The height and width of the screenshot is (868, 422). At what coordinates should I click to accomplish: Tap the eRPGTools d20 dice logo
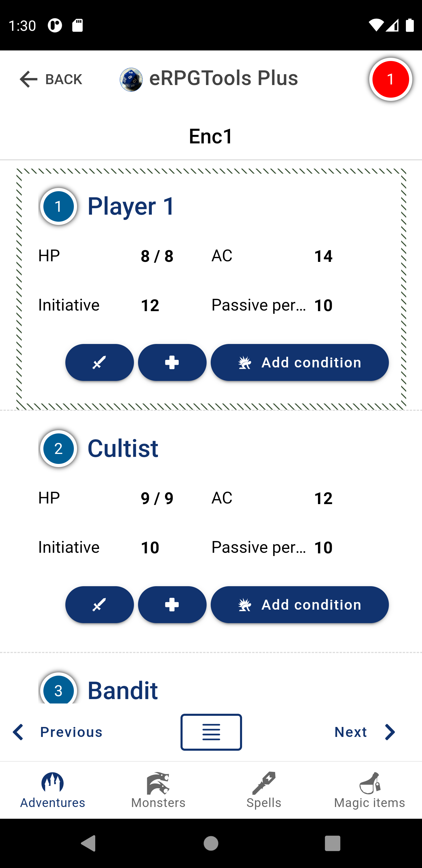tap(131, 79)
